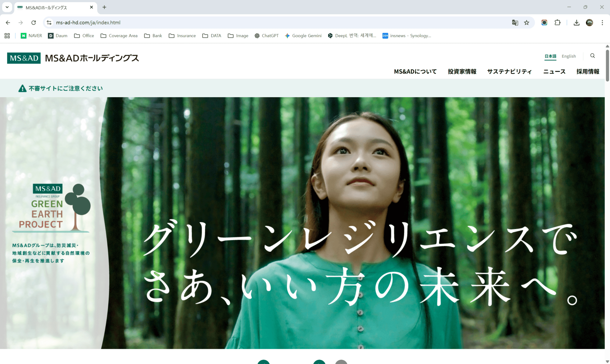Bookmark this page with the star icon
This screenshot has height=364, width=610.
(527, 23)
